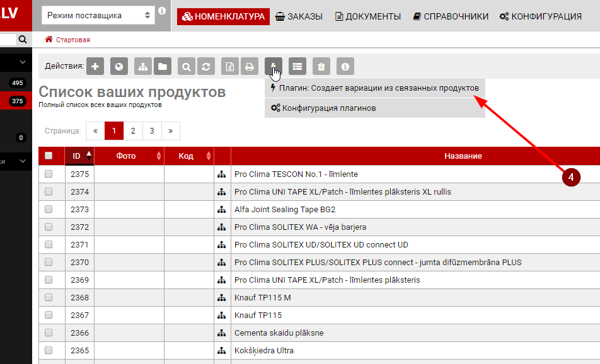Toggle the select-all checkbox in table header

coord(49,156)
